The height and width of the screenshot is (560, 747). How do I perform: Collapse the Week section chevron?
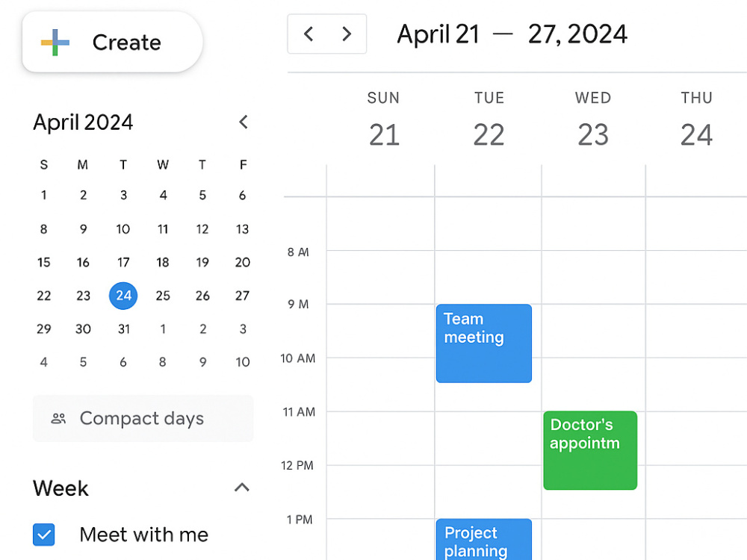pyautogui.click(x=242, y=487)
